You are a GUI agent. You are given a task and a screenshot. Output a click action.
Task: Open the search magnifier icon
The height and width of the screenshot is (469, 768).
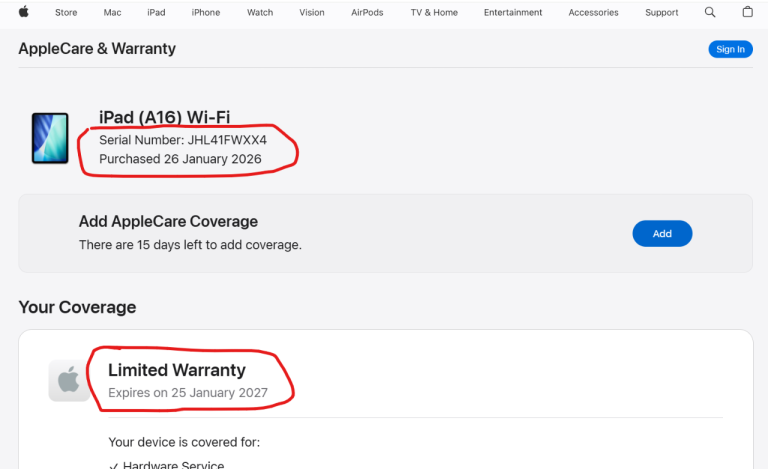[710, 12]
